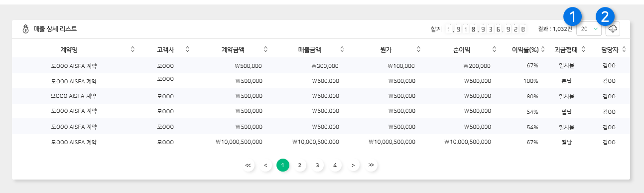Screen dimensions: 644x193
Task: Go to the next page arrow
Action: point(353,165)
